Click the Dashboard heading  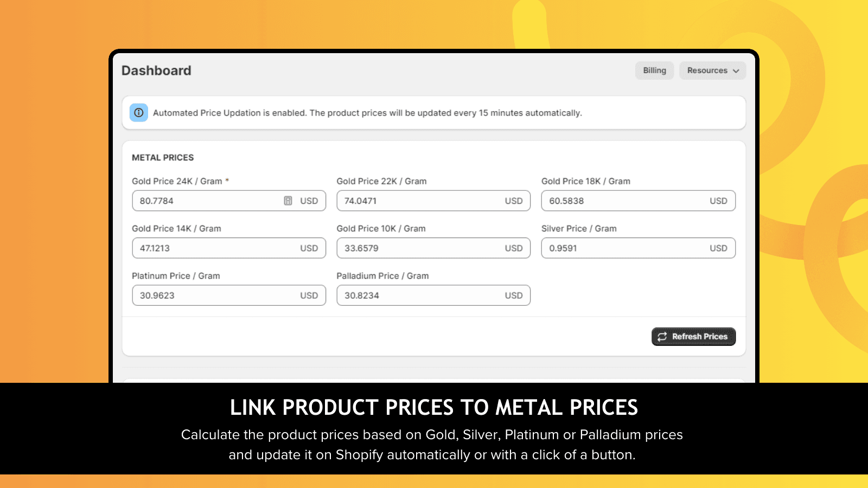[x=156, y=70]
